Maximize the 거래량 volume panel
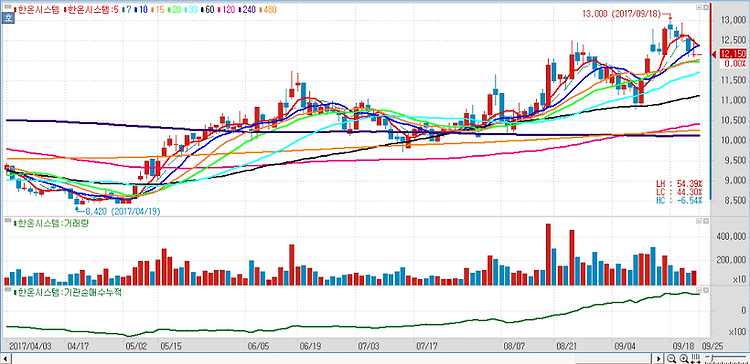750x364 pixels. coord(705,221)
